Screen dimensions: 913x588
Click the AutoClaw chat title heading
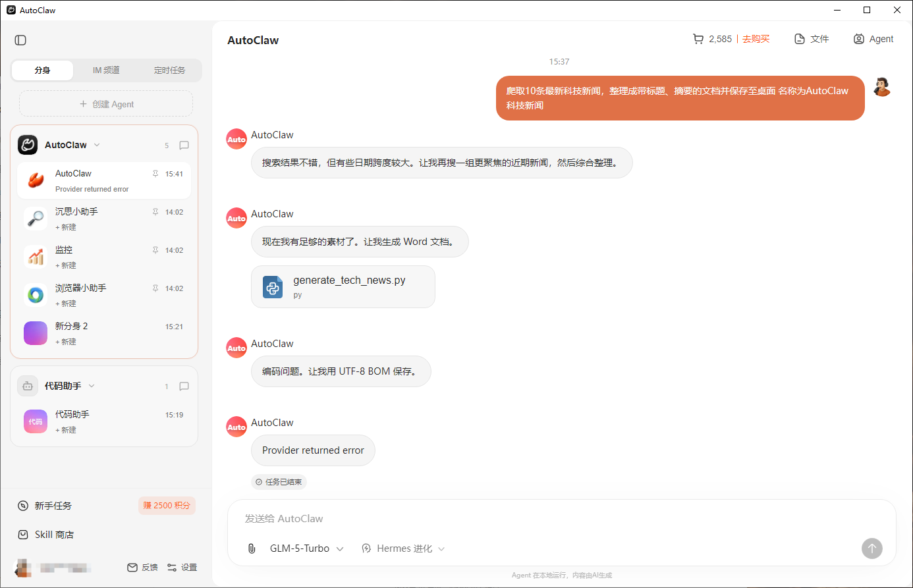253,40
